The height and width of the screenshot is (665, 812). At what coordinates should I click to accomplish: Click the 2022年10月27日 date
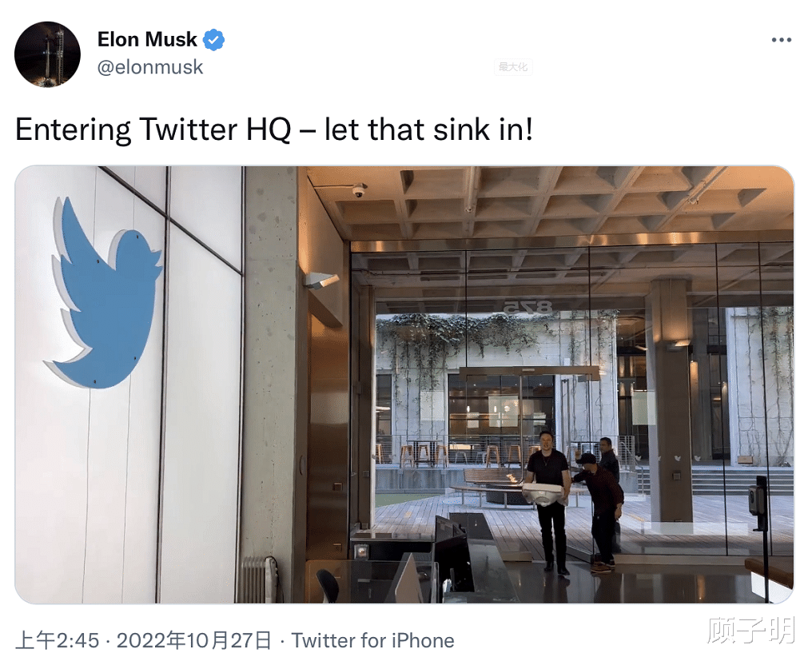[194, 640]
